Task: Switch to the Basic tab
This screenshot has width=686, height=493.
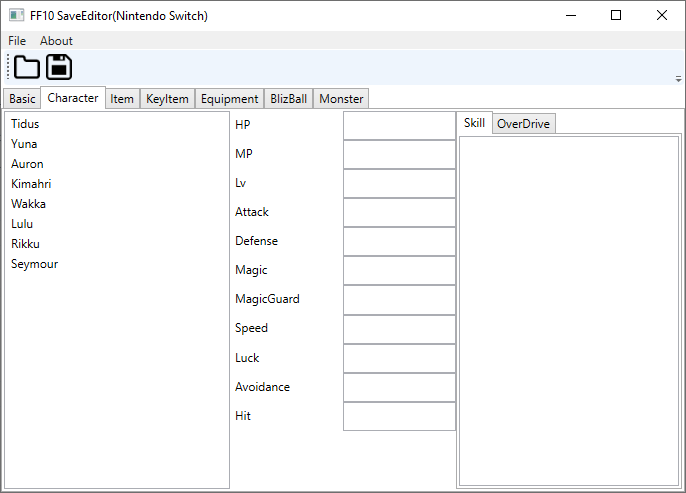Action: (x=22, y=99)
